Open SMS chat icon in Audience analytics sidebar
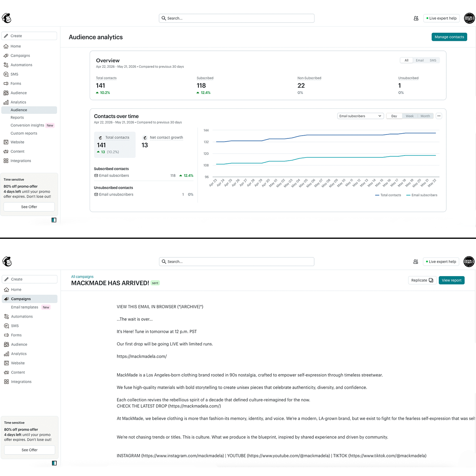This screenshot has width=476, height=476. pos(6,74)
